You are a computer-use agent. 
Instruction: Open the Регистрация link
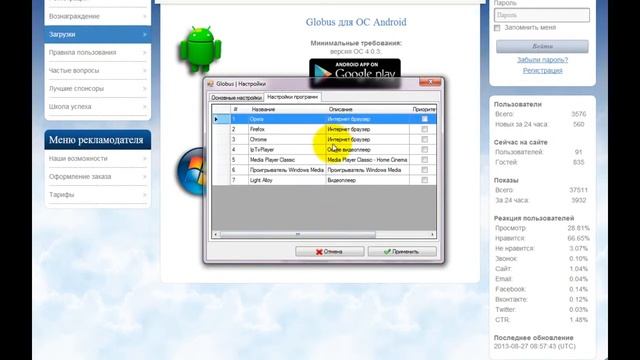tap(542, 71)
